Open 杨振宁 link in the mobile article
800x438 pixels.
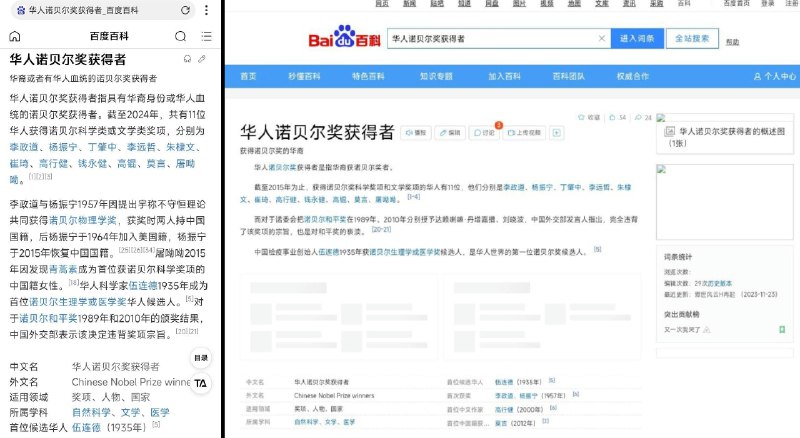[x=63, y=147]
